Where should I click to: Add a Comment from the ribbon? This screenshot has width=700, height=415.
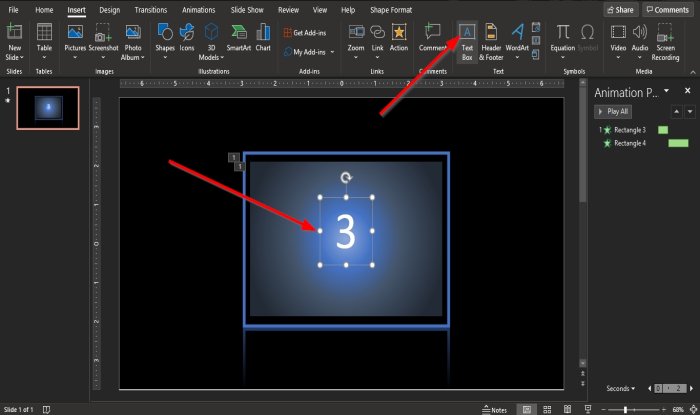pyautogui.click(x=433, y=38)
